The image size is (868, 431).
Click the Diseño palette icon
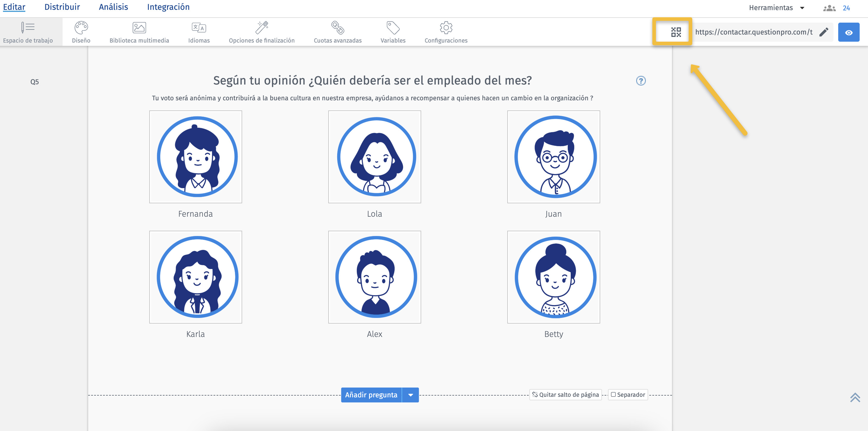click(x=81, y=28)
